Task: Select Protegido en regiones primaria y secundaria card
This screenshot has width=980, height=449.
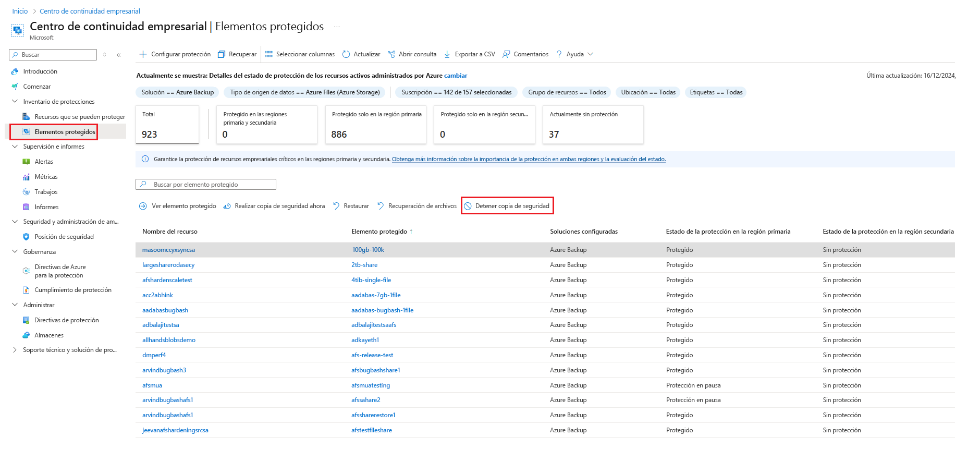Action: [267, 125]
